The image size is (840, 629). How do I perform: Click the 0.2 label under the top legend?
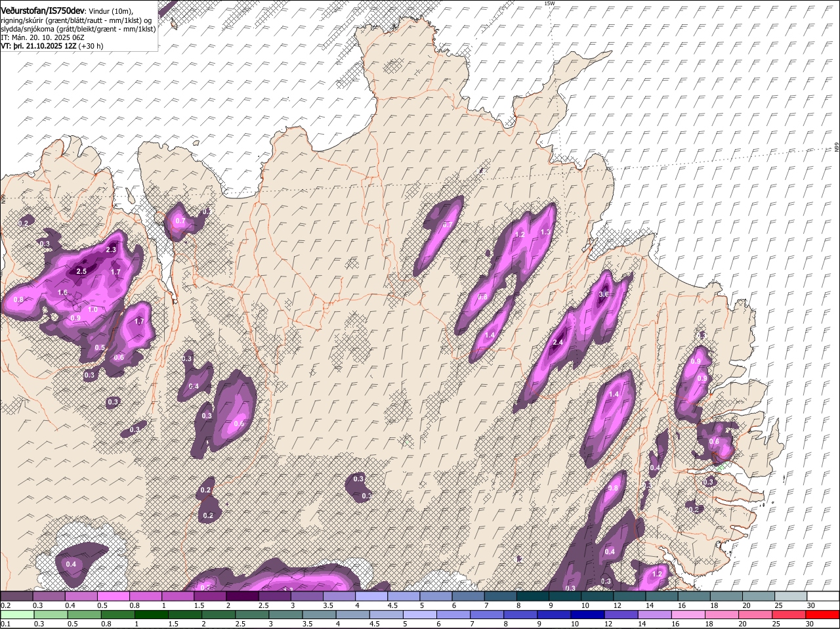coord(5,605)
